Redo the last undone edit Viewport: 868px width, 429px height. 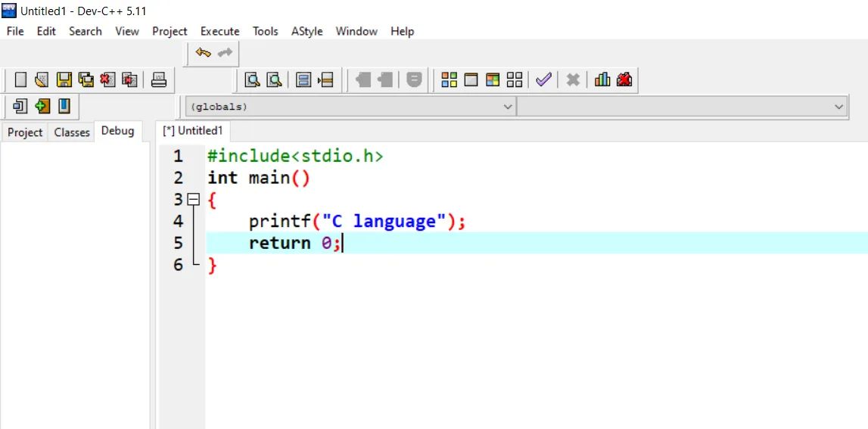(x=225, y=53)
